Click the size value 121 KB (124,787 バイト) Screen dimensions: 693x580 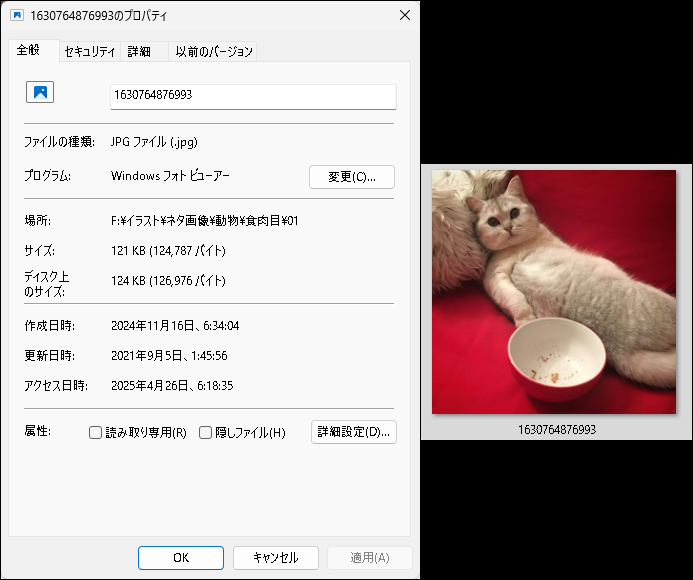[x=168, y=251]
